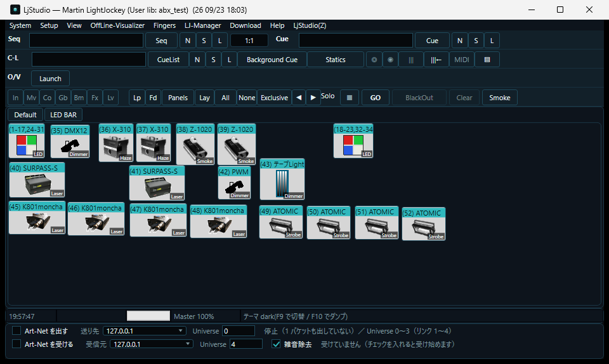The height and width of the screenshot is (364, 609).
Task: Enable Art-Net を受ける checkbox
Action: click(16, 344)
